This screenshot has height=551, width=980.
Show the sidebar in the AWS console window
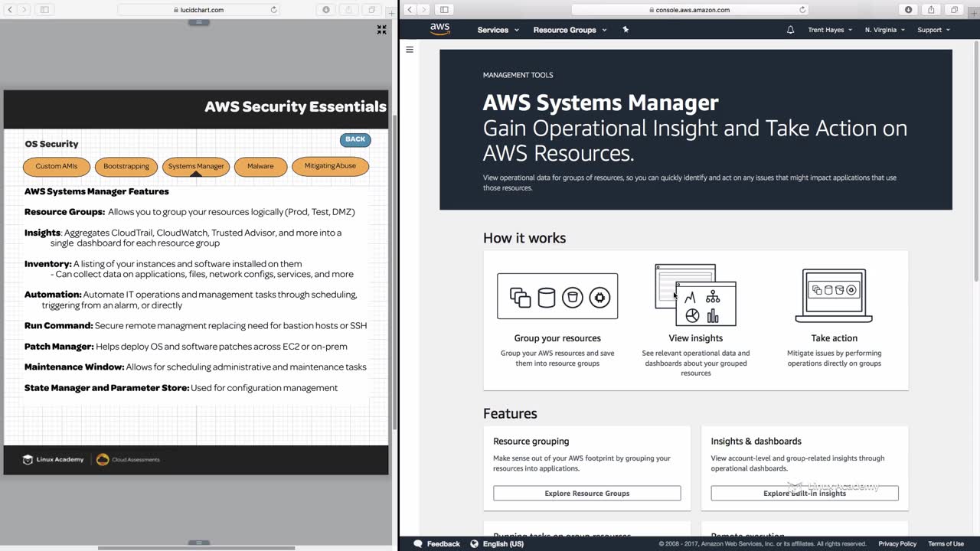pyautogui.click(x=443, y=10)
